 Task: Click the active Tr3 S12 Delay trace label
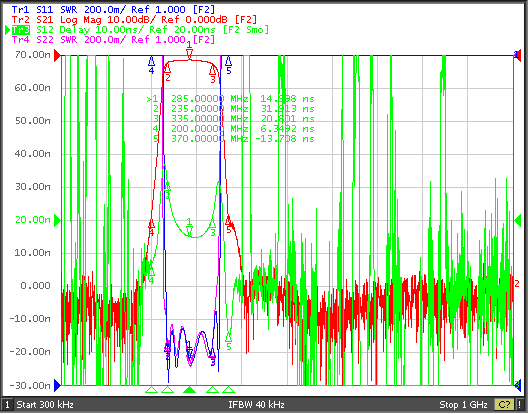tap(140, 30)
